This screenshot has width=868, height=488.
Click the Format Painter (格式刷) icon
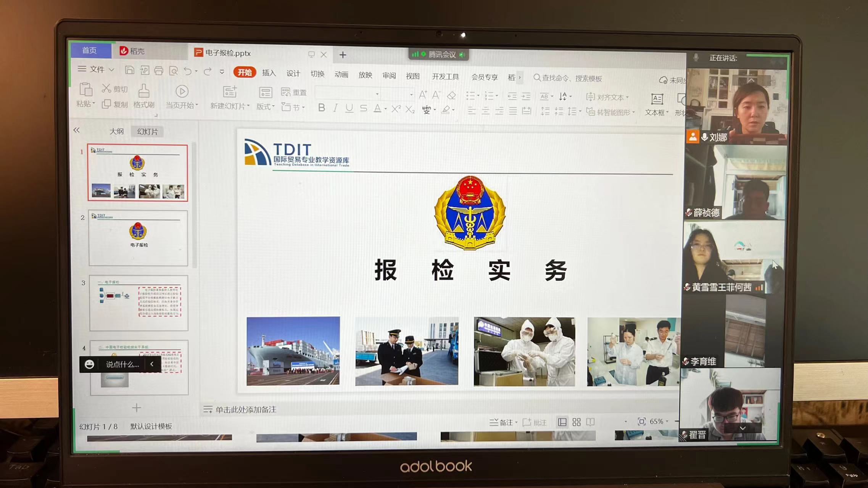143,92
